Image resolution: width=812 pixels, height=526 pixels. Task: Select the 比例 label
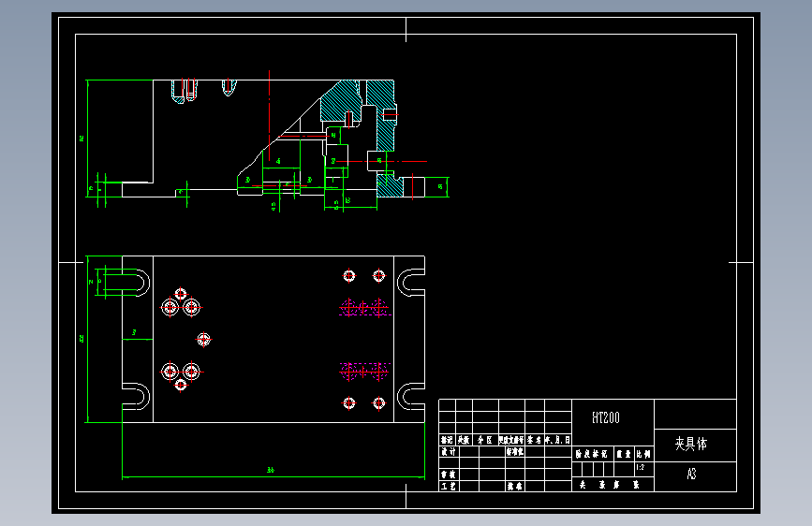pos(643,454)
